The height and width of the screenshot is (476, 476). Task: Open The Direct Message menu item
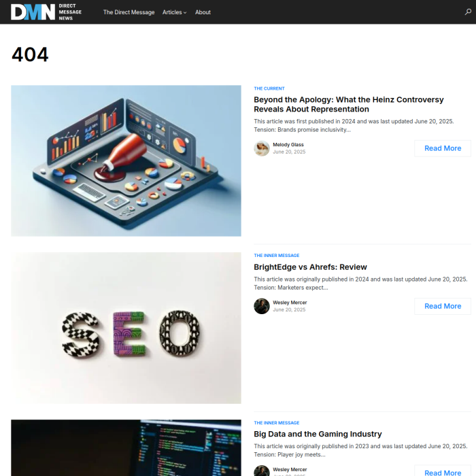pyautogui.click(x=129, y=12)
